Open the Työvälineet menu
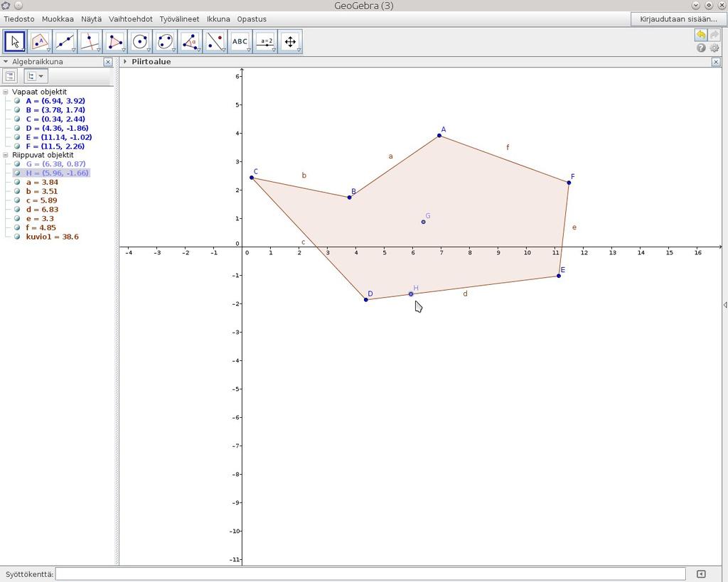 [179, 19]
